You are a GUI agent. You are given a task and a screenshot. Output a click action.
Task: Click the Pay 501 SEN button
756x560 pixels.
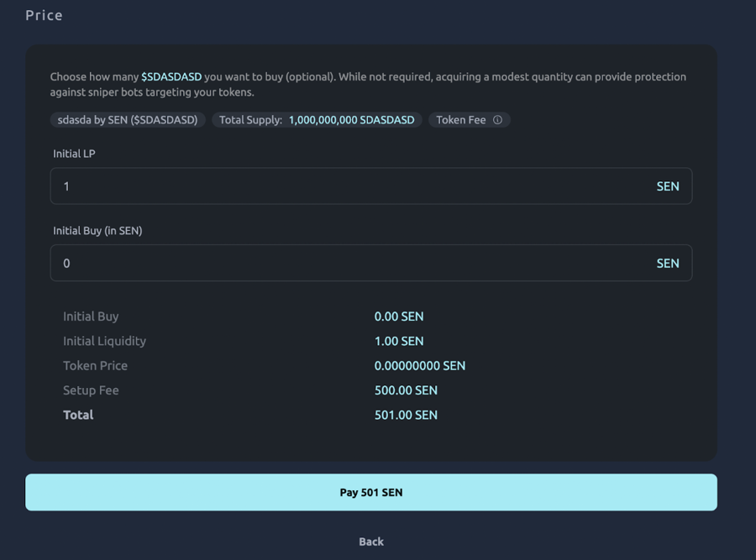click(x=371, y=492)
